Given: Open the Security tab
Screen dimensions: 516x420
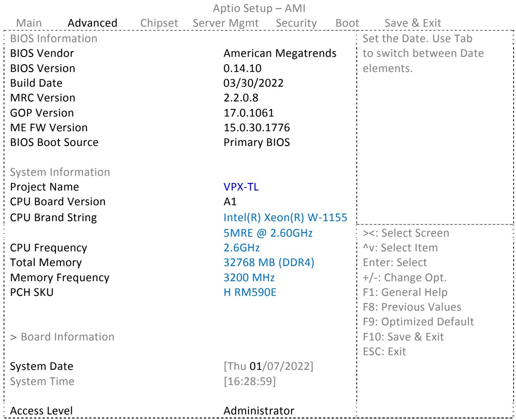Looking at the screenshot, I should 296,23.
